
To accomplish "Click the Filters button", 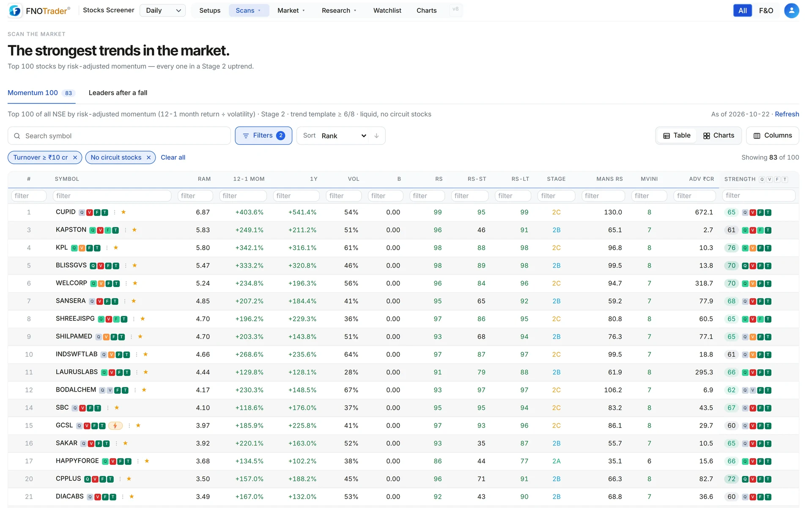I will [263, 135].
